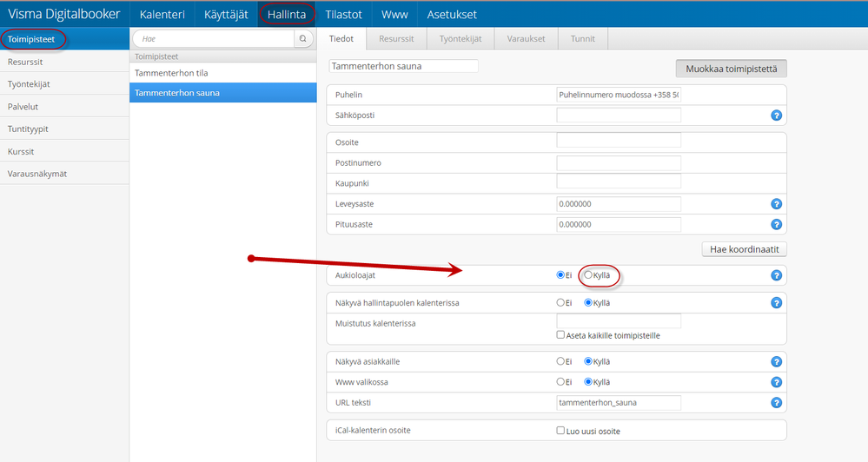868x462 pixels.
Task: Show help for Näkyvä asiakkaille
Action: click(777, 362)
